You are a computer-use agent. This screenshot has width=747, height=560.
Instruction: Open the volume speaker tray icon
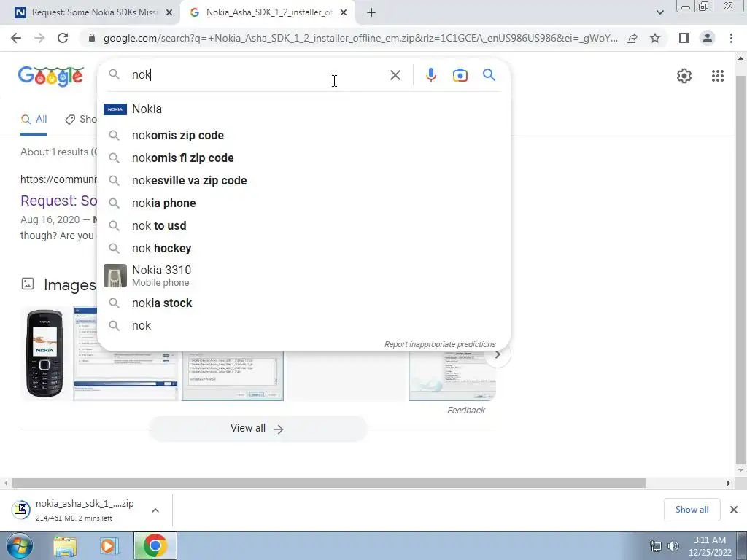click(x=673, y=546)
